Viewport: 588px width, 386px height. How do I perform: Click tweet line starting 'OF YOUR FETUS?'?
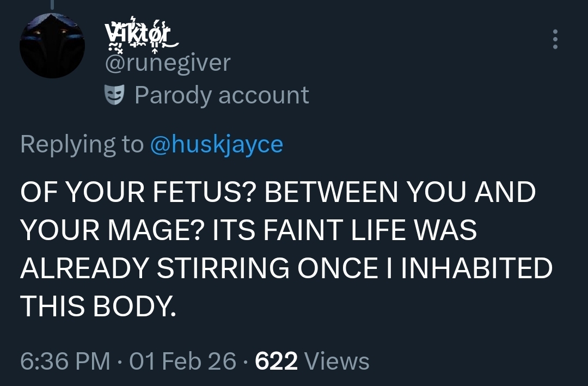tap(278, 193)
